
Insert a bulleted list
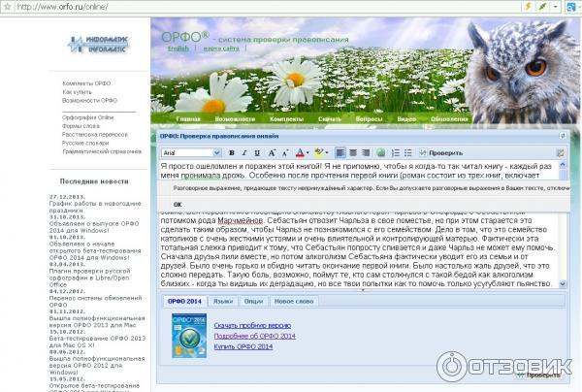[x=408, y=152]
